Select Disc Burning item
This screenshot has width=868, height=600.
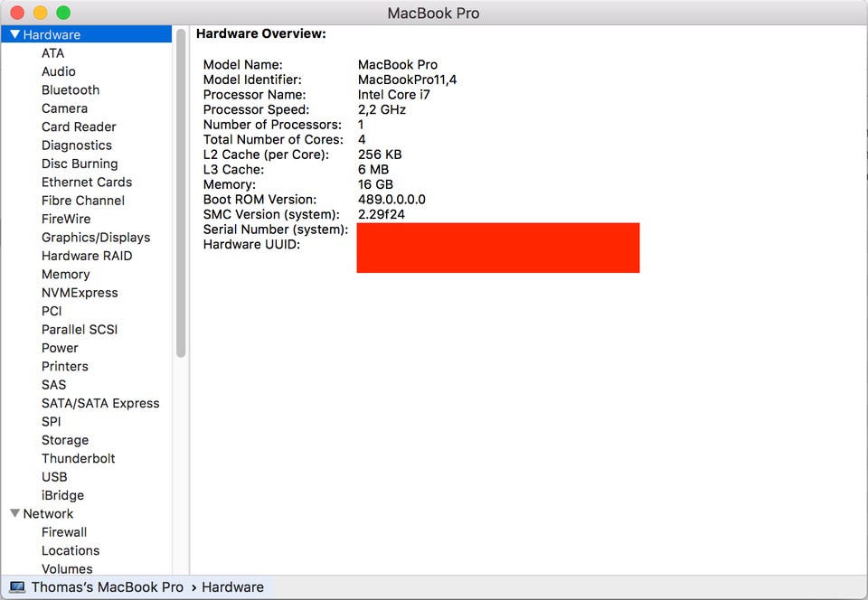point(80,164)
